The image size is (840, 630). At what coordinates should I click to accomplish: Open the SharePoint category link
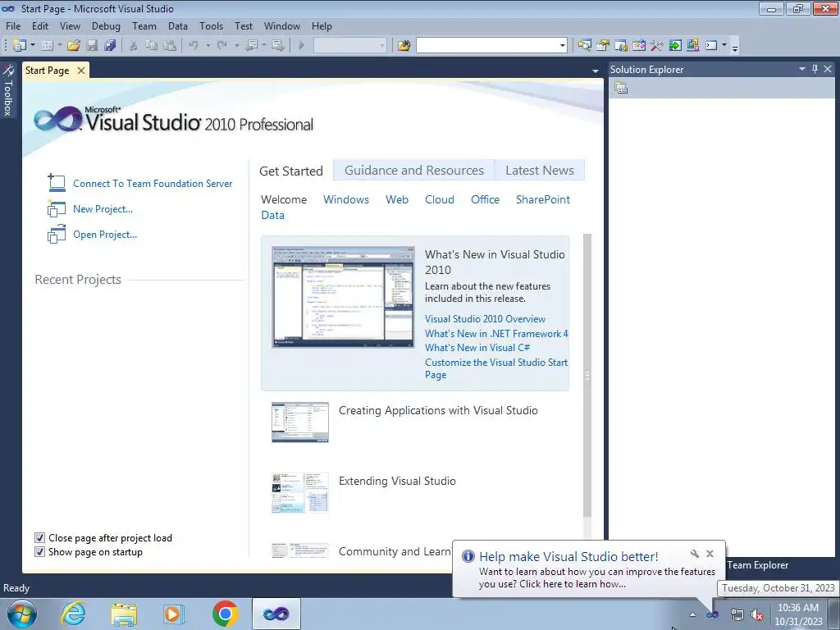(x=543, y=200)
